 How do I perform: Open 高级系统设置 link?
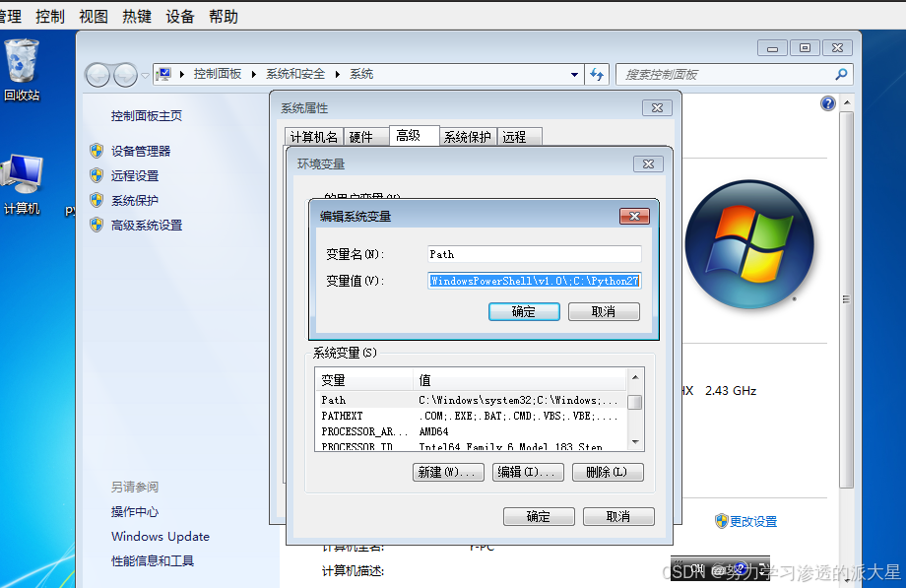[147, 225]
